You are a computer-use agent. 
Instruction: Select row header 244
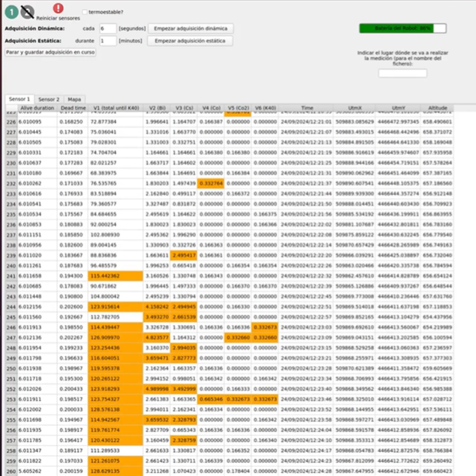(x=11, y=307)
